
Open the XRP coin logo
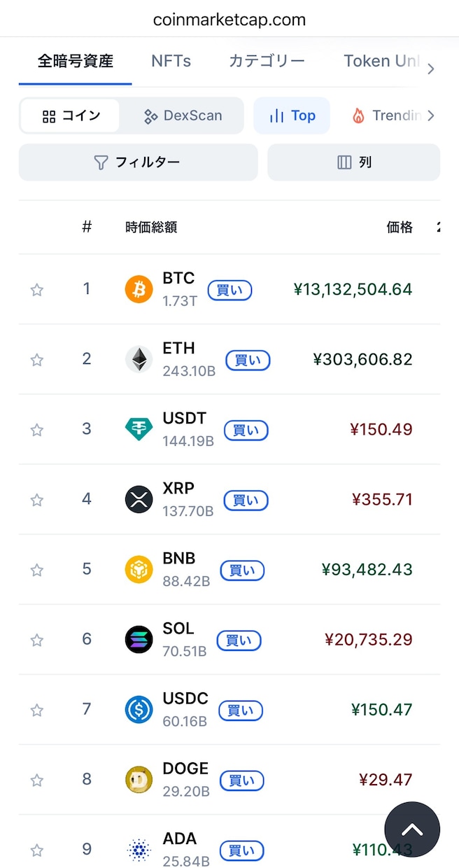pos(139,499)
